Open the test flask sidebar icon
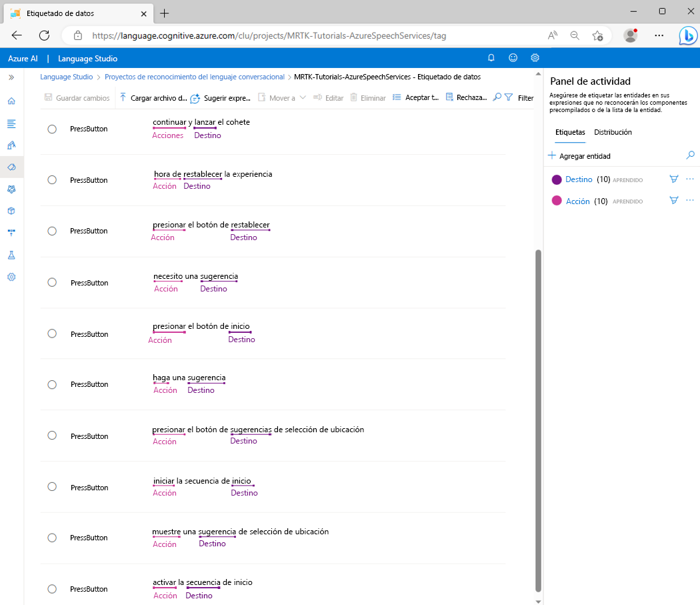Image resolution: width=700 pixels, height=605 pixels. tap(11, 255)
